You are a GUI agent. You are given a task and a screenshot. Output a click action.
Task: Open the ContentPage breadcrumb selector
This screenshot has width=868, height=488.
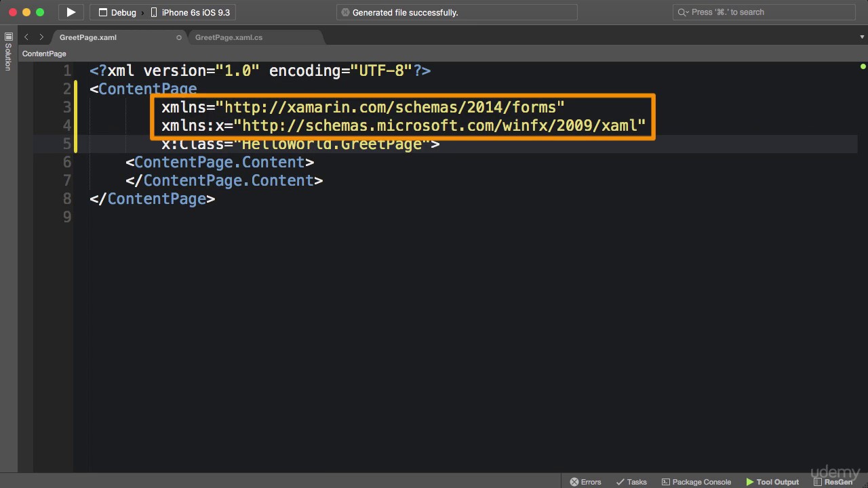44,54
